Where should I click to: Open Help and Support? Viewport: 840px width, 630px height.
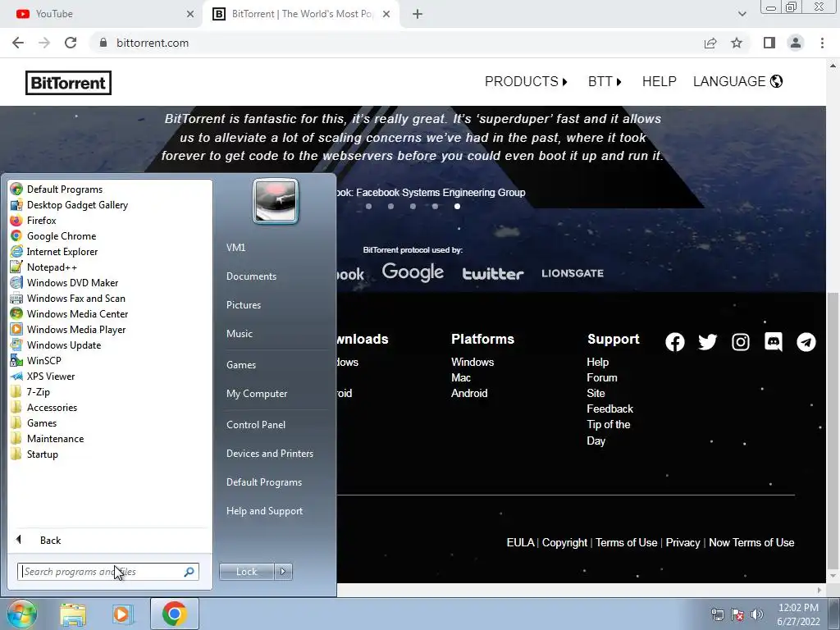coord(264,511)
